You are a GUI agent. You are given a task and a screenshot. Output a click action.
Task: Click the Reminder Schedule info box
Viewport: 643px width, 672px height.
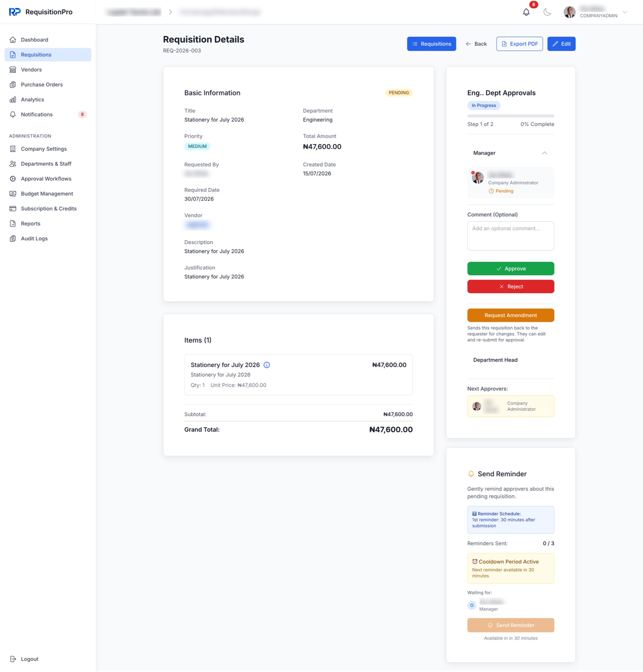point(511,520)
